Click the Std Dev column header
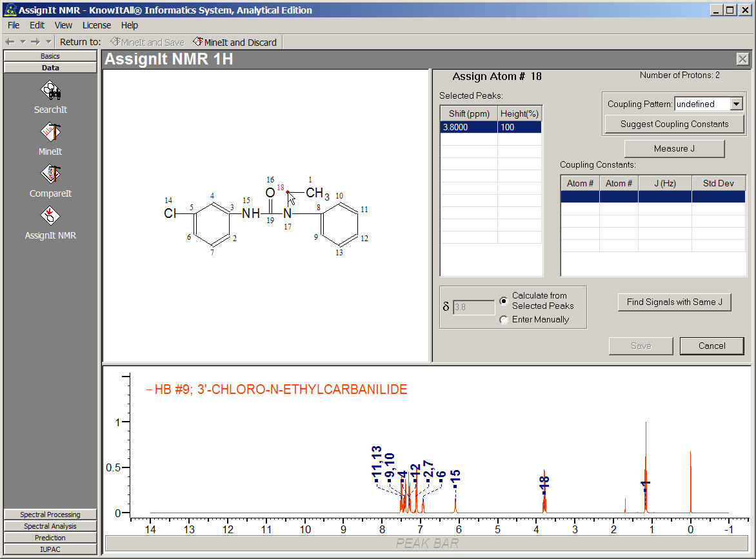The image size is (756, 559). pos(719,183)
